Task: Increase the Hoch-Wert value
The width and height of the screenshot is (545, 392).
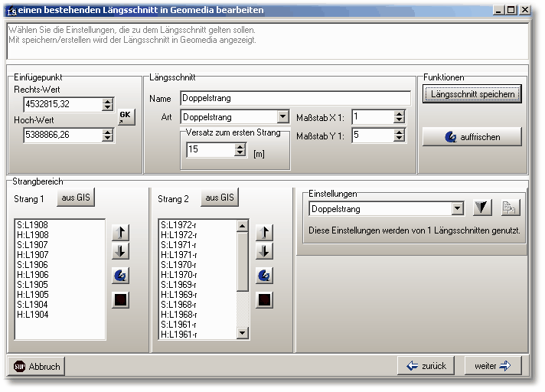Action: pos(108,132)
